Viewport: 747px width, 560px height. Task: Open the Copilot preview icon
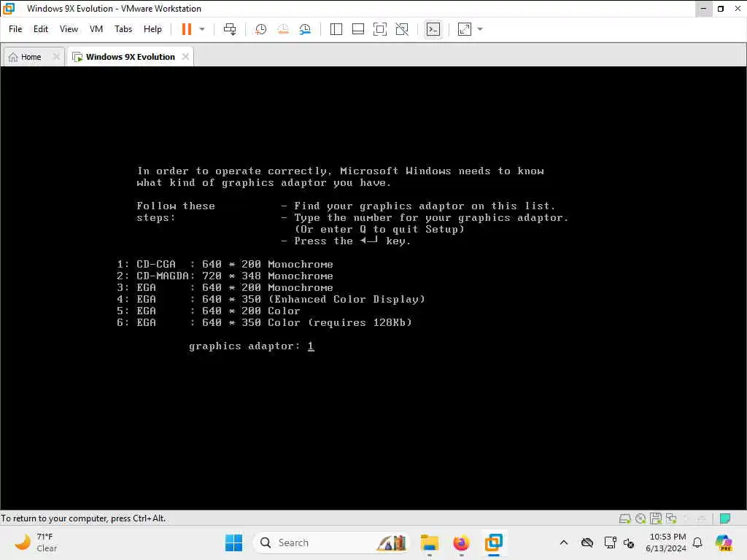[x=724, y=542]
